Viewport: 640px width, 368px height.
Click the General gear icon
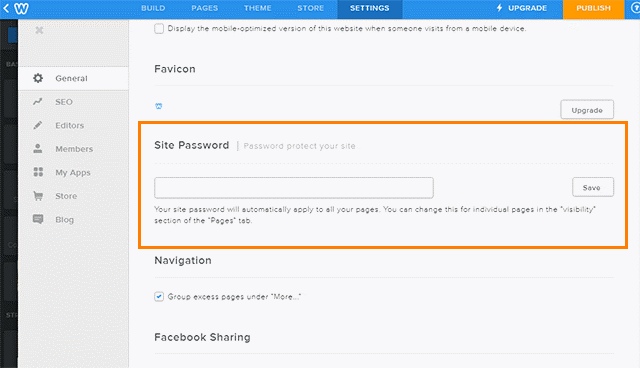tap(38, 78)
